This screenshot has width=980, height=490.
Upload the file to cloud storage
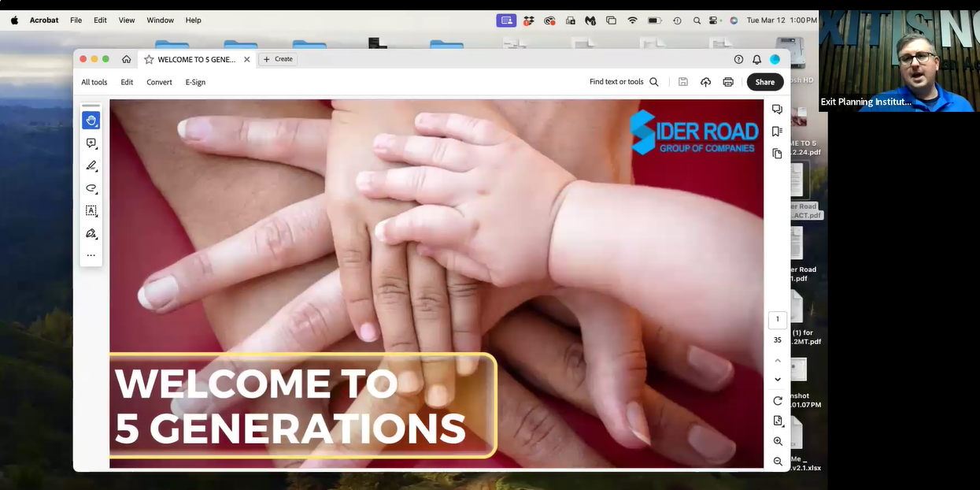click(705, 82)
